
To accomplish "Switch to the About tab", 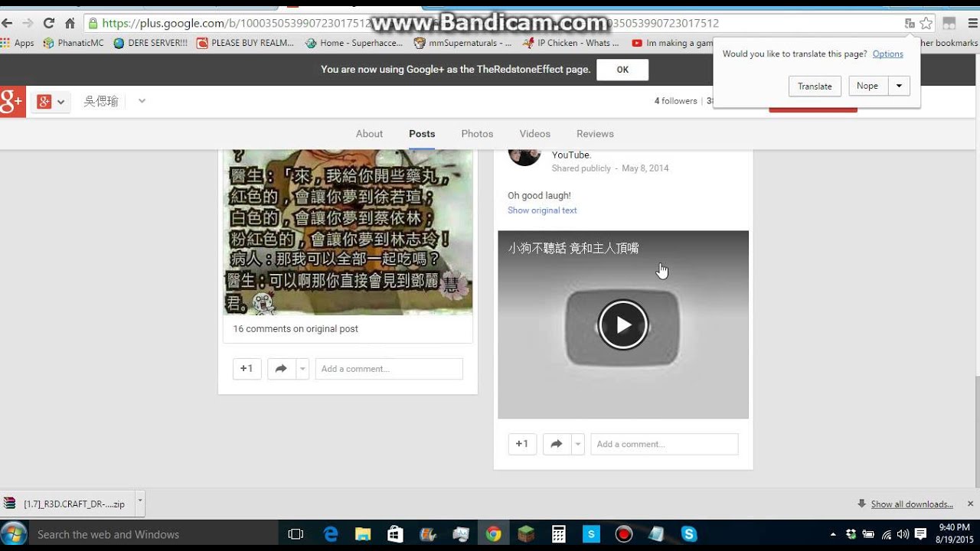I will [x=369, y=134].
